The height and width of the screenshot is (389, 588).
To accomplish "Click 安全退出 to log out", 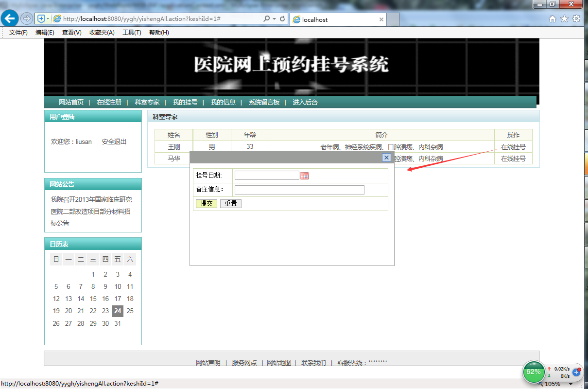I will click(114, 141).
